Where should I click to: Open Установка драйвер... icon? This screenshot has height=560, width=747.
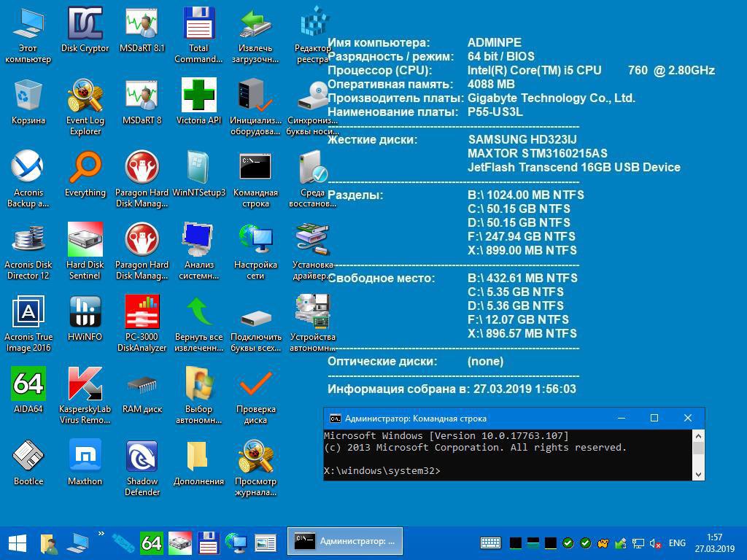click(312, 251)
